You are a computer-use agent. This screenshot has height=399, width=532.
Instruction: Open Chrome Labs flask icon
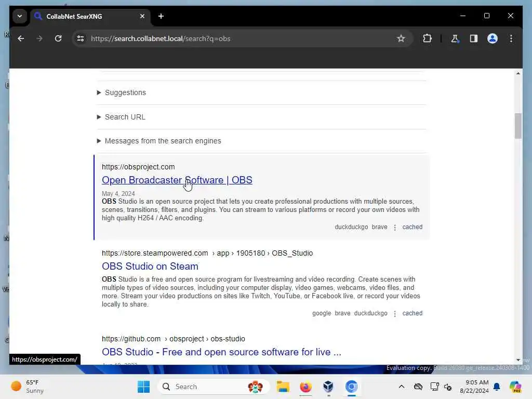[455, 38]
